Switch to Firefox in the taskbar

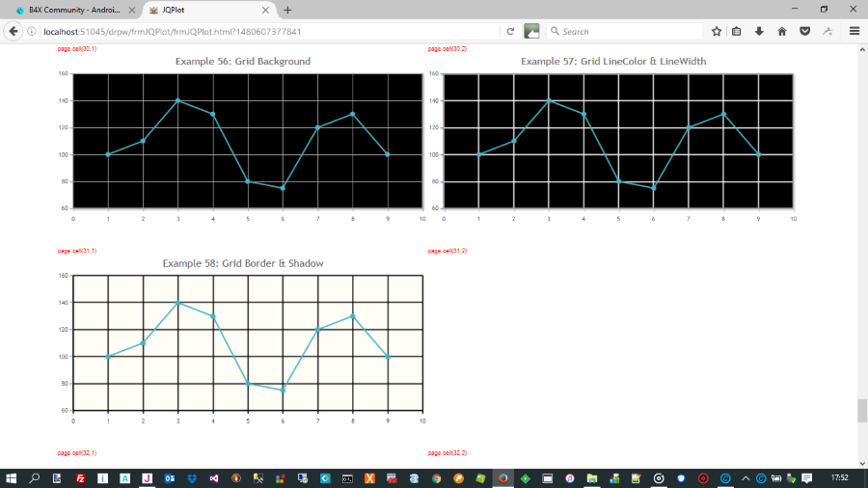pos(502,478)
